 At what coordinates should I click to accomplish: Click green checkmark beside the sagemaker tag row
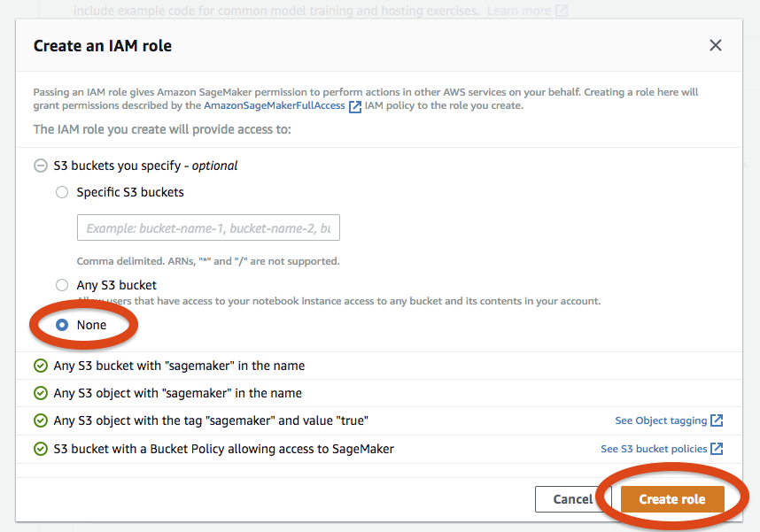coord(40,420)
